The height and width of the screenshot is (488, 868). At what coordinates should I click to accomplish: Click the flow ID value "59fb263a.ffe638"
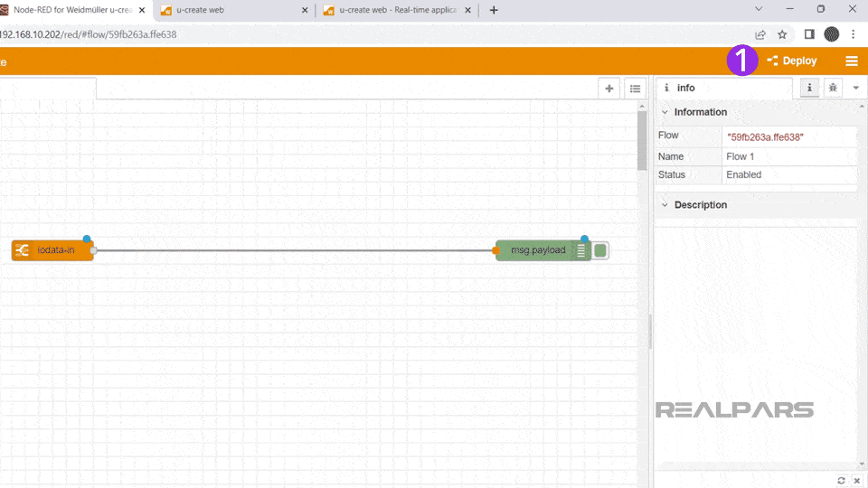(765, 137)
